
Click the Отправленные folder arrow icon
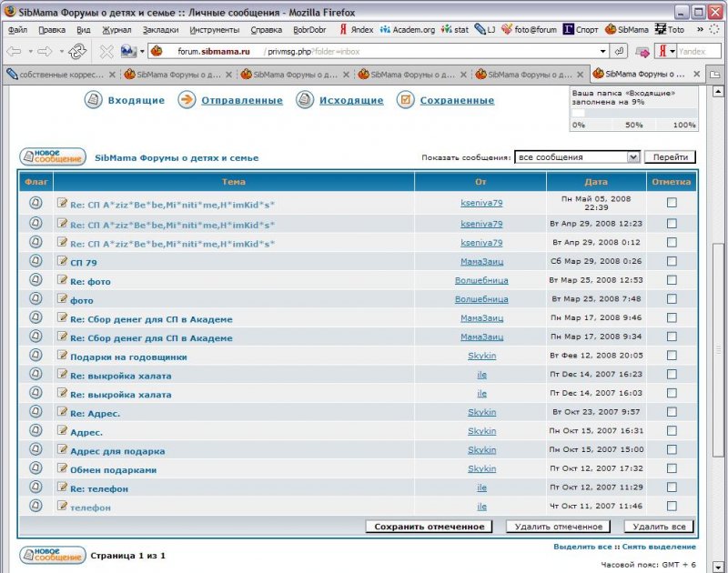point(187,100)
